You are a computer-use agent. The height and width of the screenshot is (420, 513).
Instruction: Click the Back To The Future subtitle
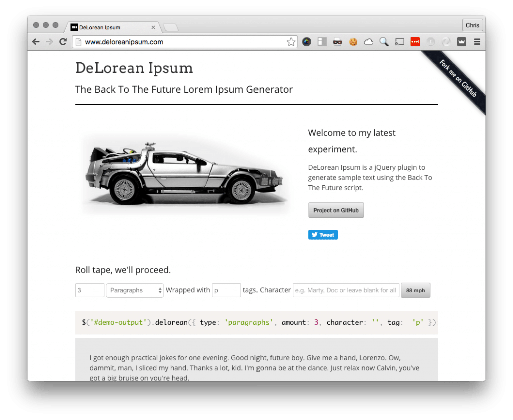(x=183, y=89)
